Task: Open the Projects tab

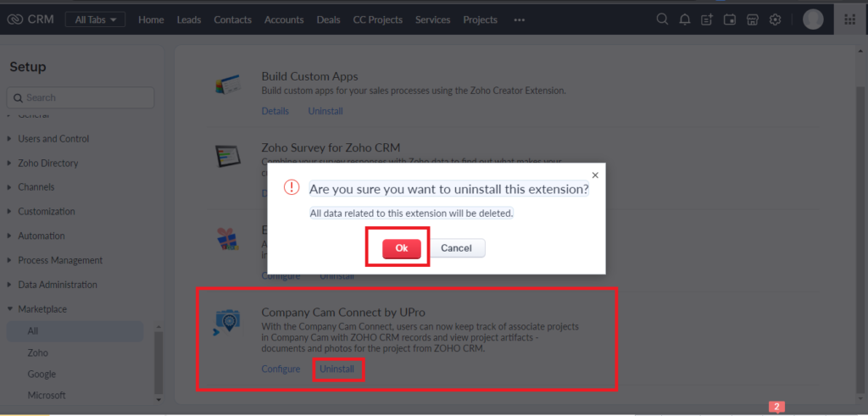Action: 480,20
